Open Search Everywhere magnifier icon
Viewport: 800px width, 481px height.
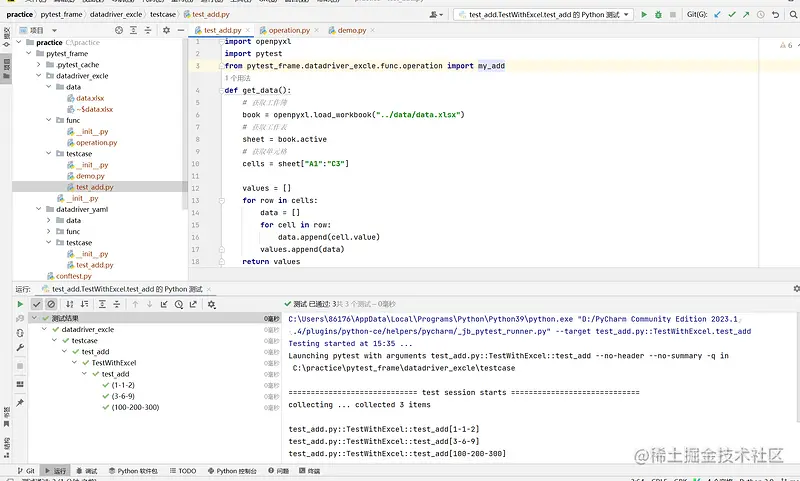[793, 15]
